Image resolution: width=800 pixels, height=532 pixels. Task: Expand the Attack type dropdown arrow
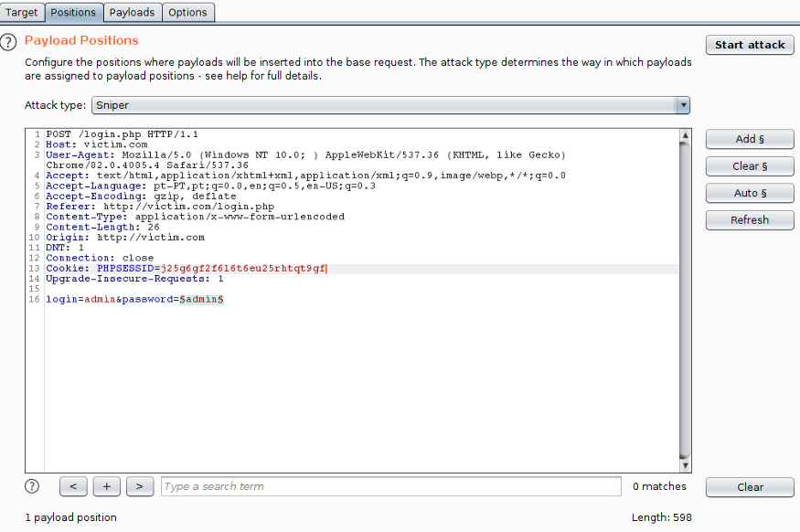point(683,105)
